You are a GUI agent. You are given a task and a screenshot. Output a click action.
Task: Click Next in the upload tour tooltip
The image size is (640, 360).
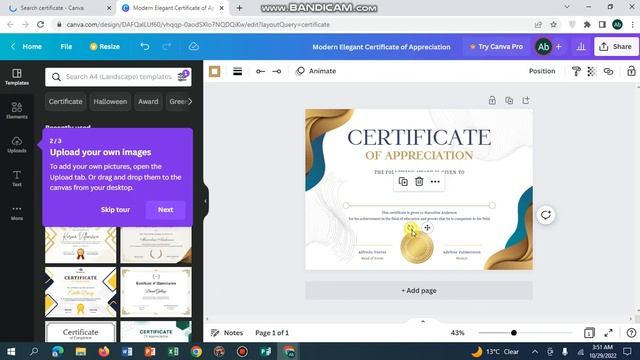pyautogui.click(x=165, y=209)
